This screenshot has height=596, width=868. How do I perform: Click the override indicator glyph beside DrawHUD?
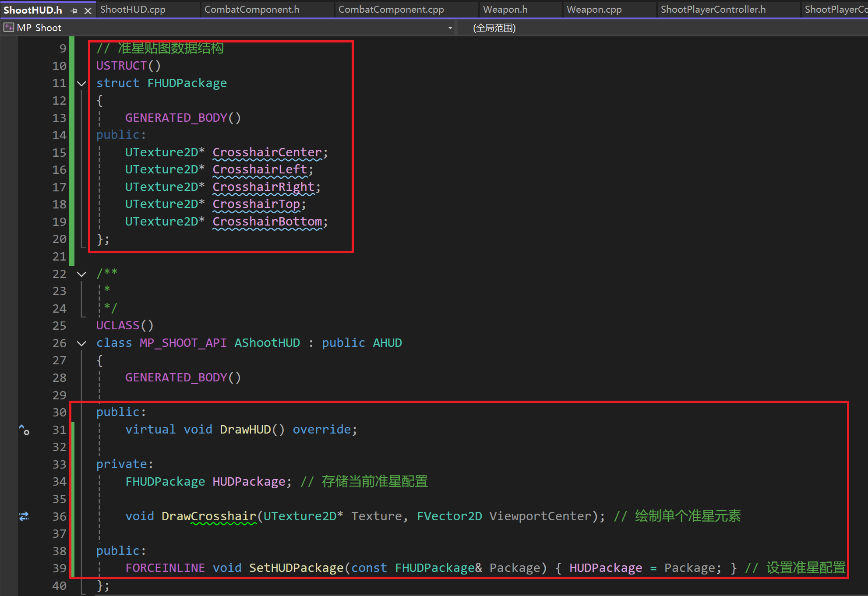[24, 430]
